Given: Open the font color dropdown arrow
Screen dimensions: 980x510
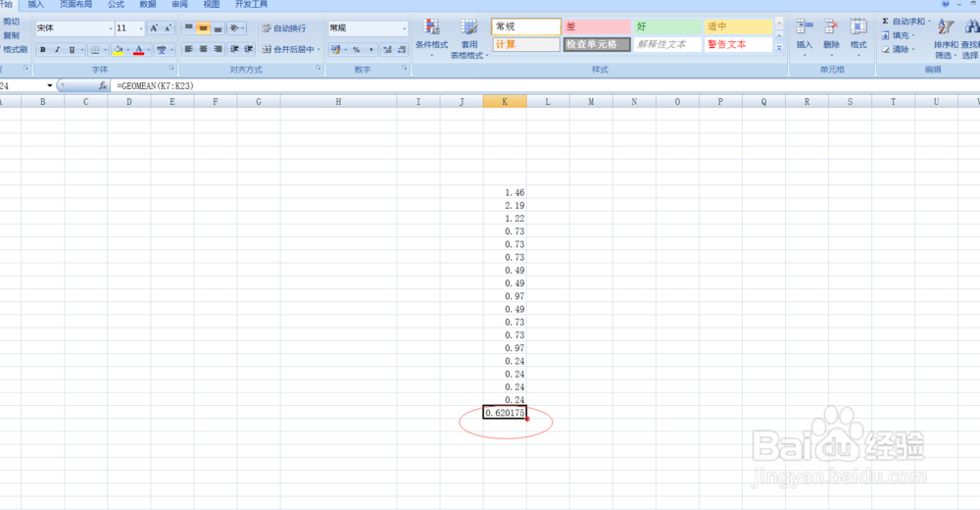Looking at the screenshot, I should point(149,49).
